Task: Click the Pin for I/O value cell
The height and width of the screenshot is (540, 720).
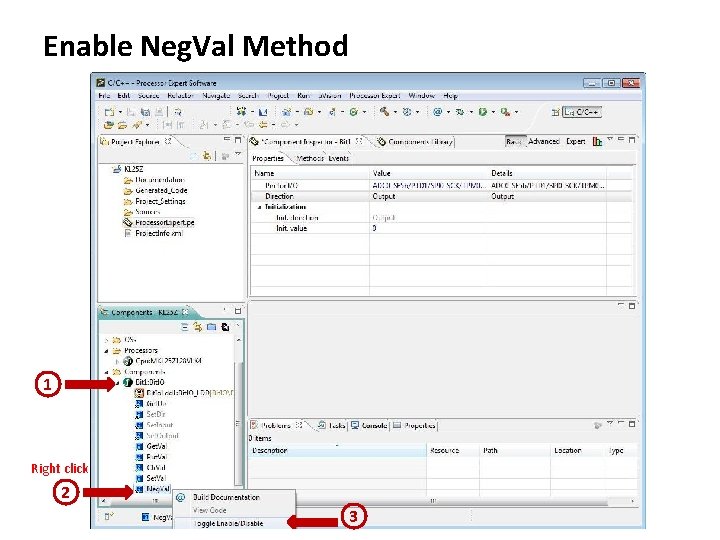Action: coord(429,186)
